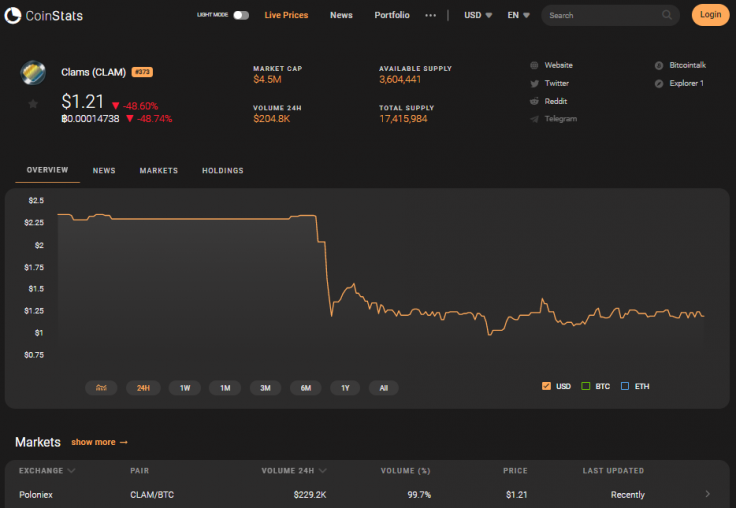
Task: Select the All chart range
Action: click(x=383, y=388)
